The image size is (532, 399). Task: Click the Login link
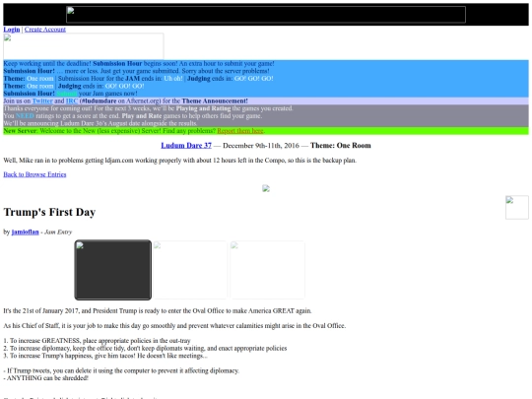coord(12,30)
